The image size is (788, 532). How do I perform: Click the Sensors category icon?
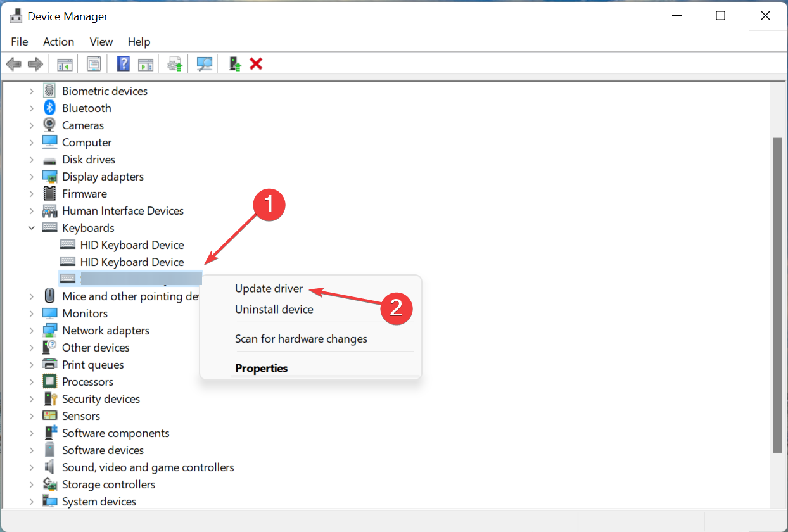[x=49, y=416]
